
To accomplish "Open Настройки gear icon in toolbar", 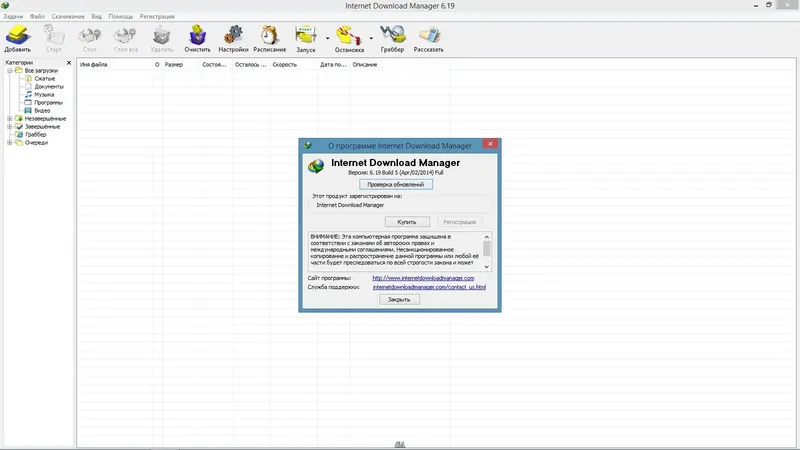I will (x=233, y=38).
